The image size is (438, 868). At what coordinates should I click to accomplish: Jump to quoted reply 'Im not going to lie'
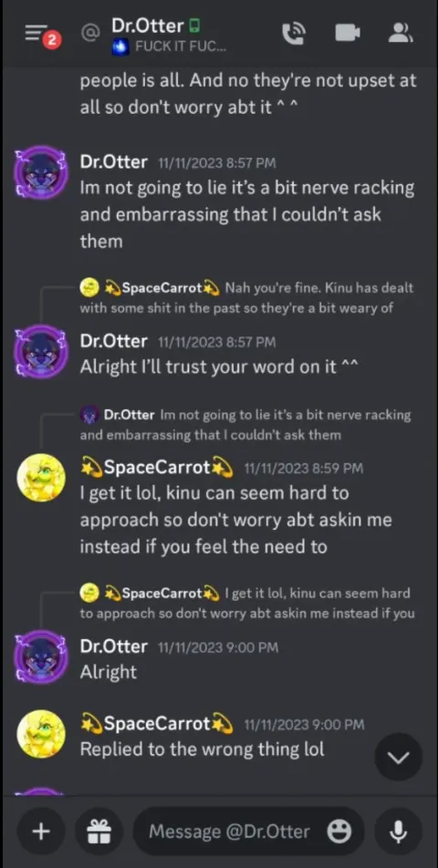[x=245, y=425]
